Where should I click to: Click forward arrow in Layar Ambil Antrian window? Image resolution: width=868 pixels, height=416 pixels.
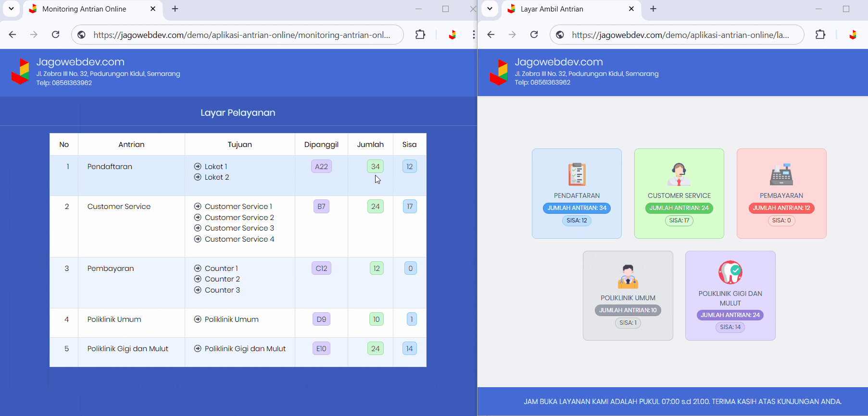(x=512, y=35)
